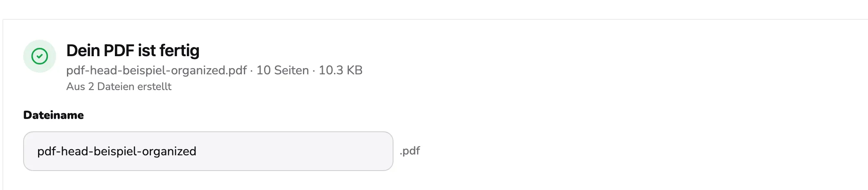Image resolution: width=868 pixels, height=190 pixels.
Task: Click the word 'Dein' in the heading
Action: [x=83, y=51]
